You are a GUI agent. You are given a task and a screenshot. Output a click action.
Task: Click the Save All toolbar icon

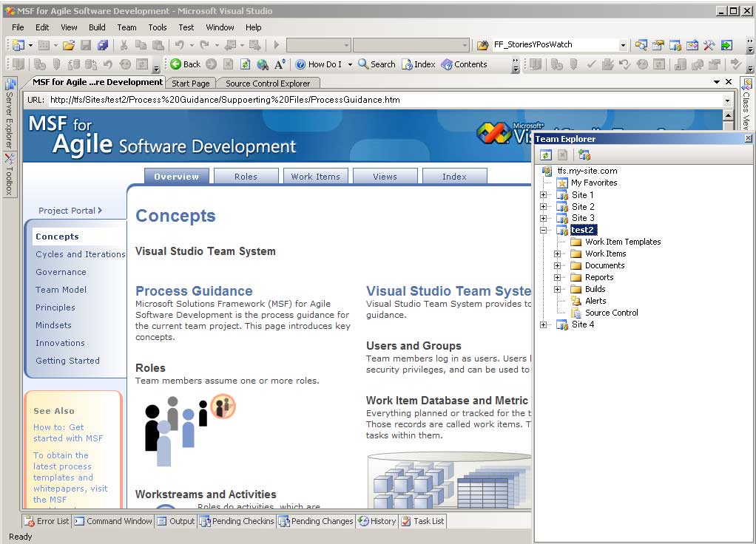(x=103, y=45)
